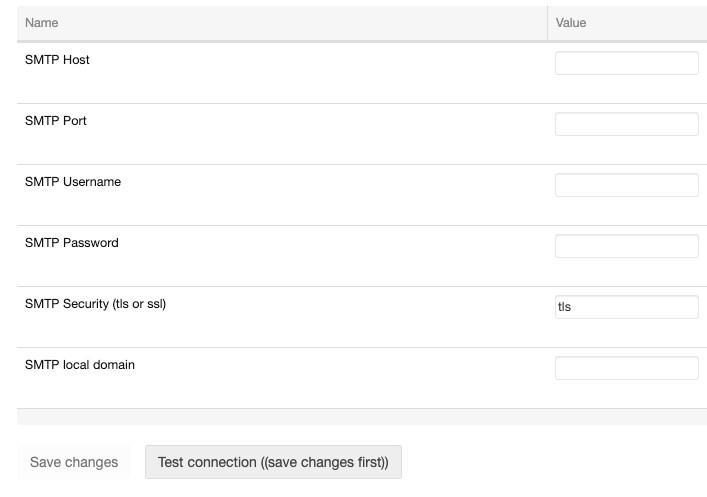Click the security field containing tls

627,307
